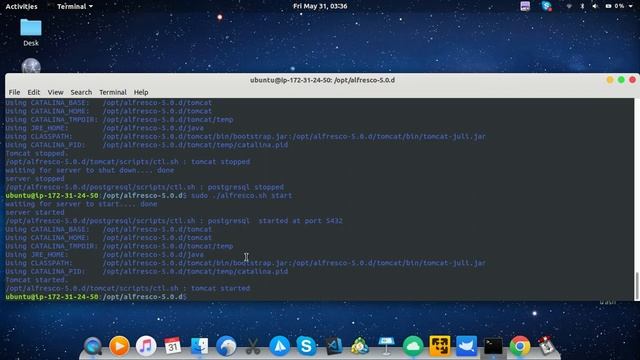This screenshot has height=360, width=640.
Task: Open the blue whale app in dock
Action: (467, 346)
